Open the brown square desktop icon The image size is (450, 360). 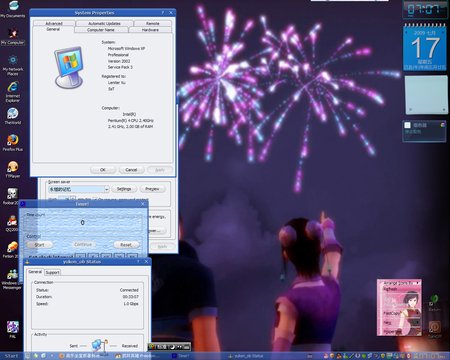(x=435, y=328)
